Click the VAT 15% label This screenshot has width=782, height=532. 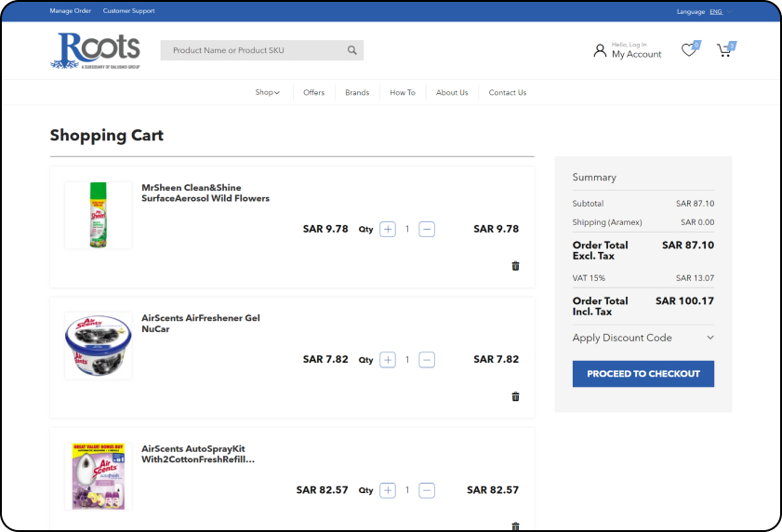point(589,278)
